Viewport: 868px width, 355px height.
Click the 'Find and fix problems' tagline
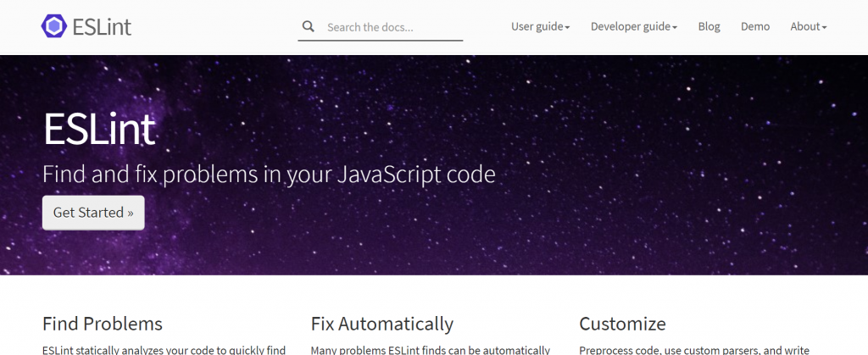point(269,175)
